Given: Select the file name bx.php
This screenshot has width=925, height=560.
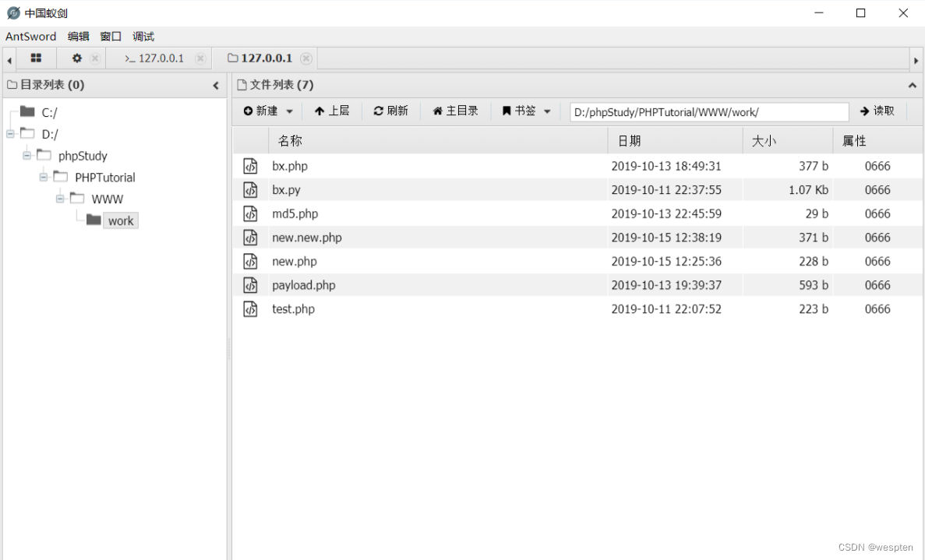Looking at the screenshot, I should 290,166.
